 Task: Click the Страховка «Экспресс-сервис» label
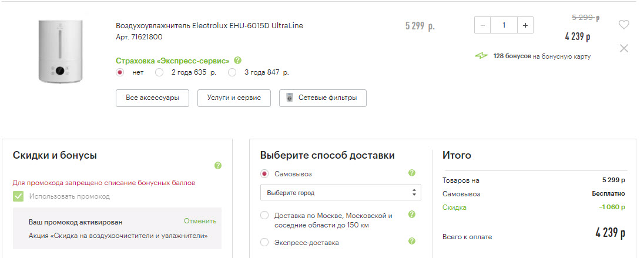pyautogui.click(x=173, y=61)
